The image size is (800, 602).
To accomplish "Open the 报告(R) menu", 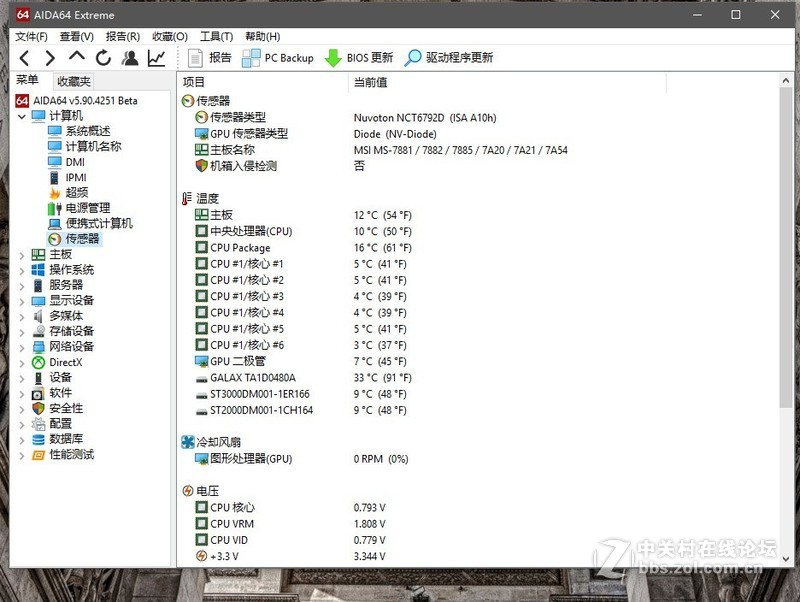I will (x=122, y=36).
